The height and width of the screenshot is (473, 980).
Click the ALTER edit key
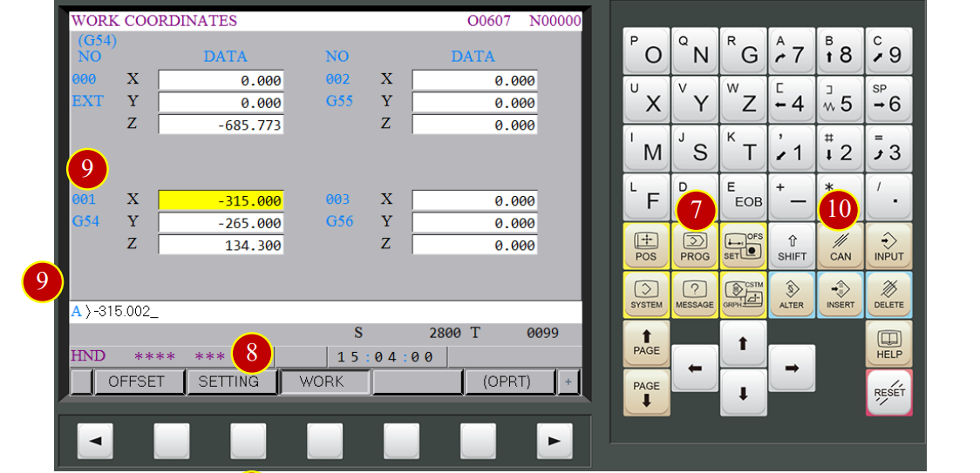[x=792, y=294]
